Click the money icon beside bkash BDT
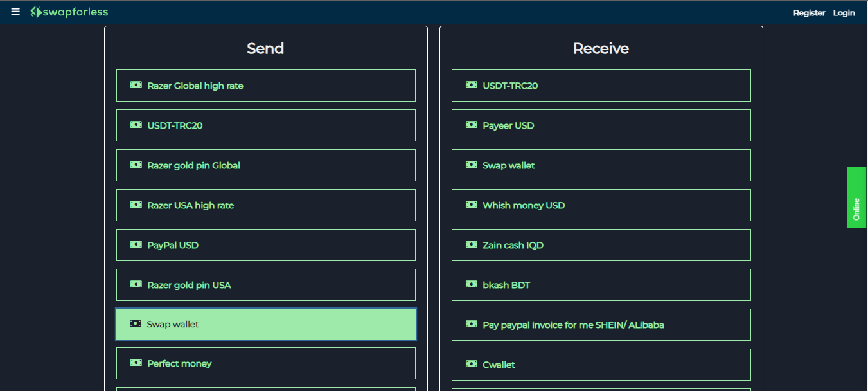This screenshot has width=868, height=391. tap(471, 284)
